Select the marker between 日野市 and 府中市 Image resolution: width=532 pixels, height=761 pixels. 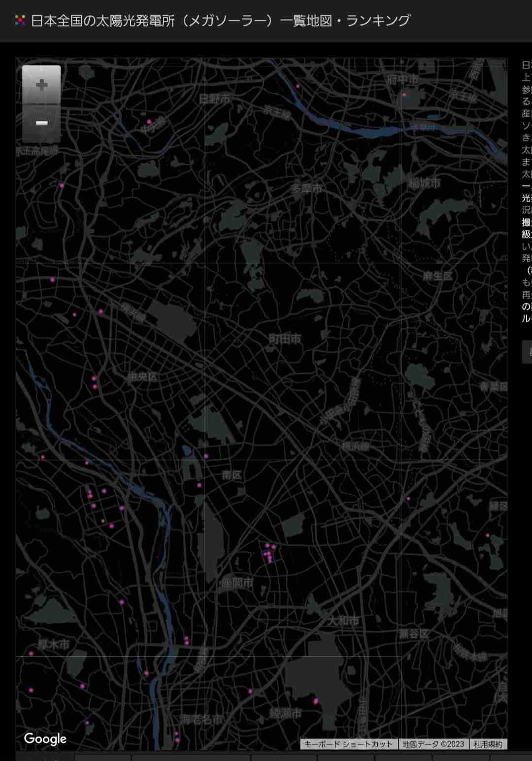point(298,86)
